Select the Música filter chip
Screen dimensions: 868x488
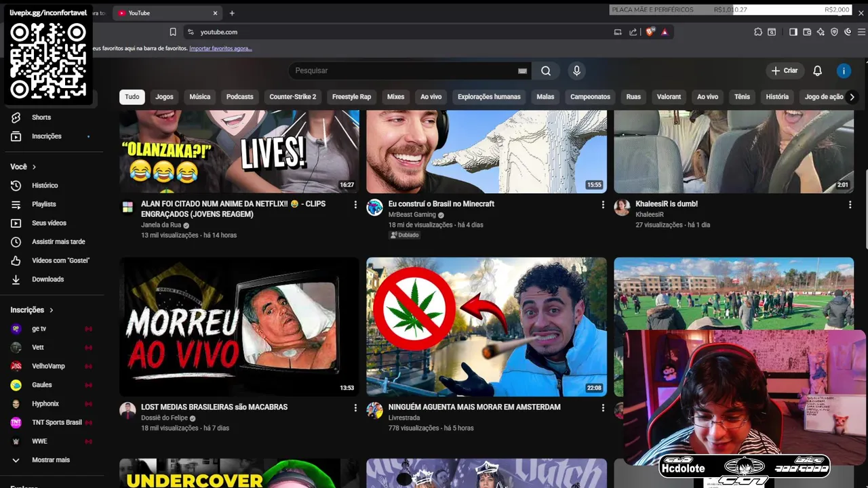point(199,97)
